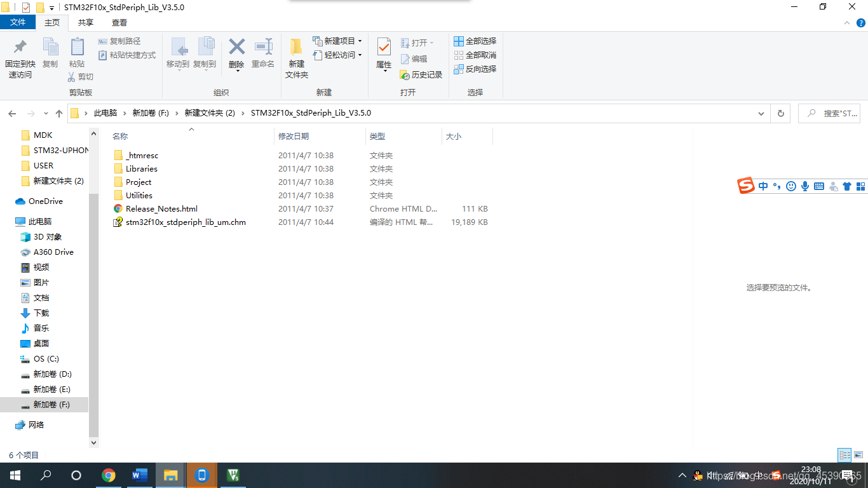Click the Copy icon in the ribbon
This screenshot has width=868, height=488.
tap(50, 47)
